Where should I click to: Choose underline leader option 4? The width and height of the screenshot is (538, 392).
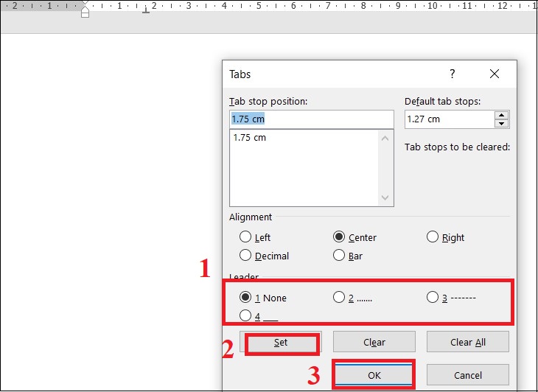tap(245, 315)
